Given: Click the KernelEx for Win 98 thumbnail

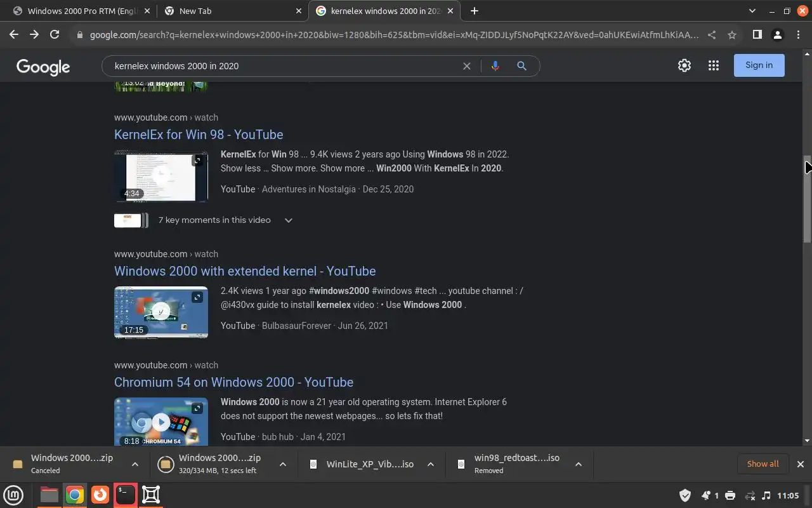Looking at the screenshot, I should [161, 176].
